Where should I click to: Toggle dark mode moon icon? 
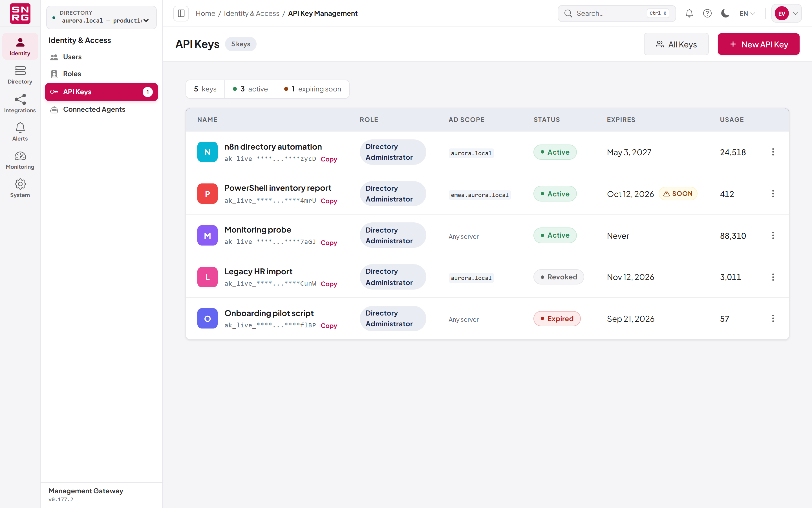(725, 14)
